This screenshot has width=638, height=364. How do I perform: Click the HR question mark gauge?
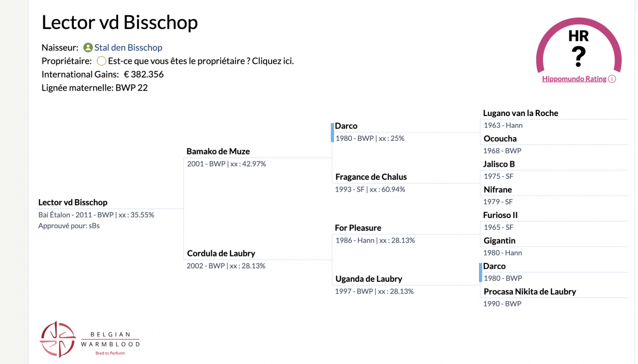coord(578,50)
